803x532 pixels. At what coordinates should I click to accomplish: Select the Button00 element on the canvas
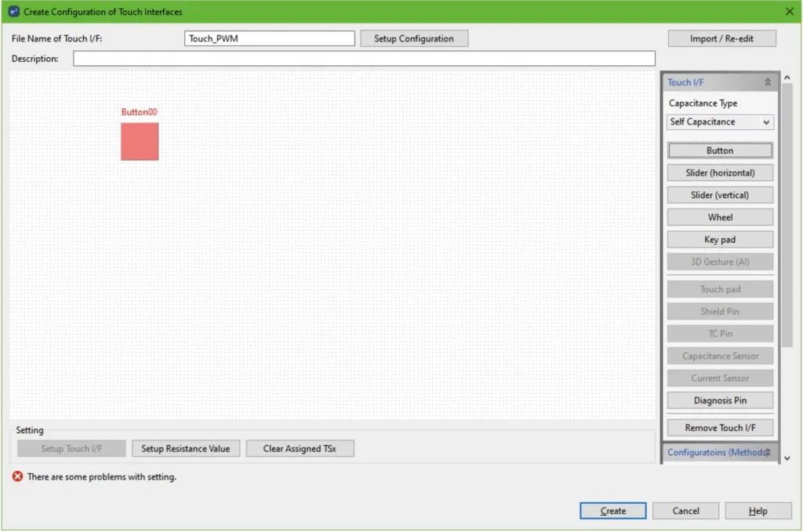pyautogui.click(x=140, y=142)
